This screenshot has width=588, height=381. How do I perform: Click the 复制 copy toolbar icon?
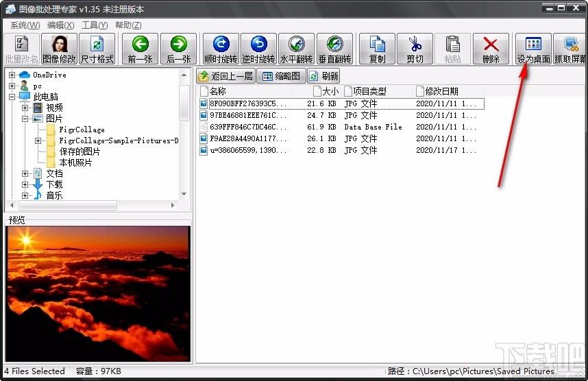377,49
